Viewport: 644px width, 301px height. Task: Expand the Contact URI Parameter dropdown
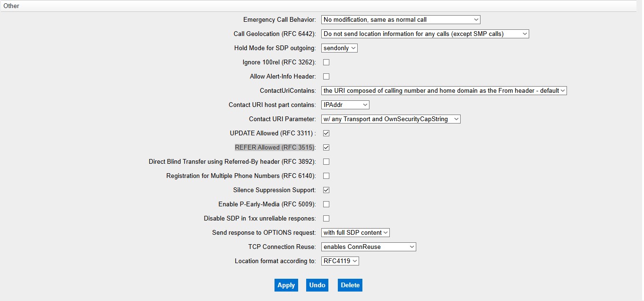pos(390,119)
